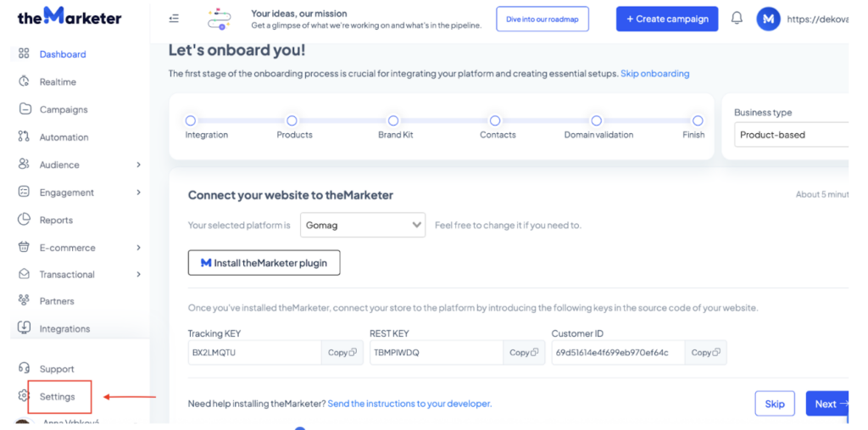
Task: Click the Settings gear icon
Action: tap(24, 396)
